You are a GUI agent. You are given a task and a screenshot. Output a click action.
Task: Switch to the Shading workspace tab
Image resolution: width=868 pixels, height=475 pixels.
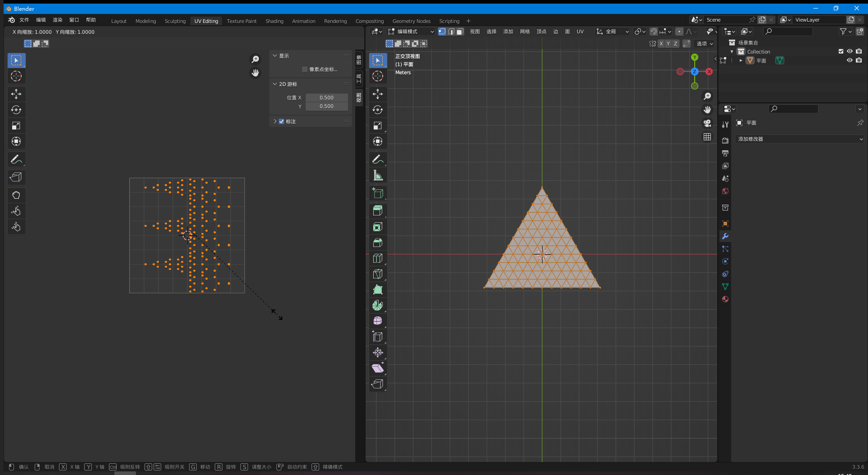pyautogui.click(x=274, y=21)
